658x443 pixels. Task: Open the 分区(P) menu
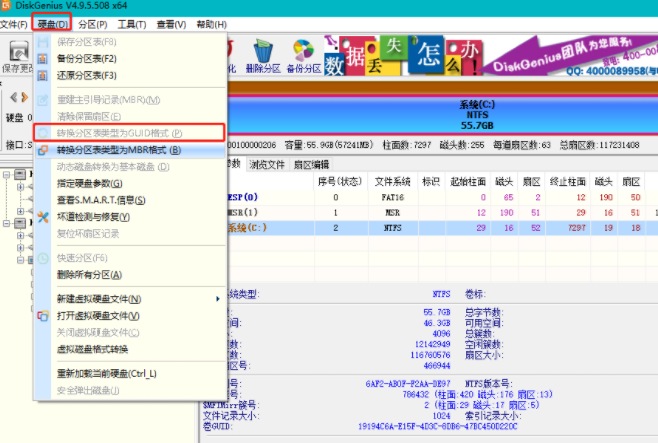click(92, 24)
